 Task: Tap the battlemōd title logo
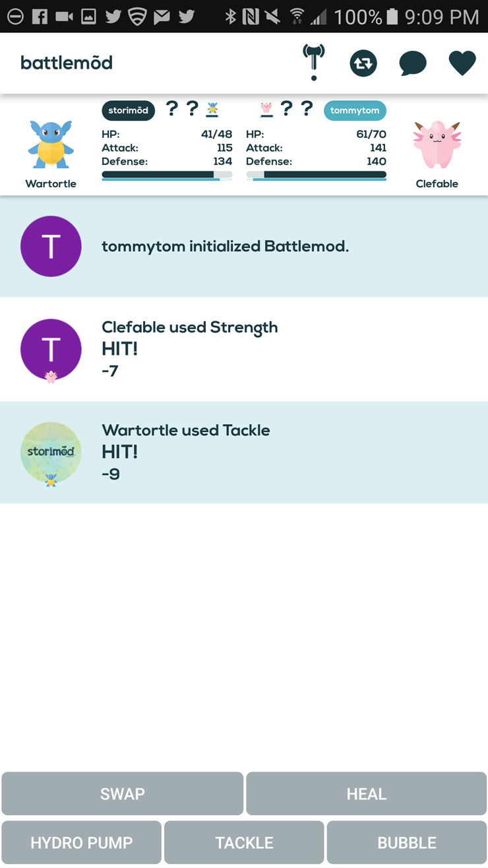(67, 63)
